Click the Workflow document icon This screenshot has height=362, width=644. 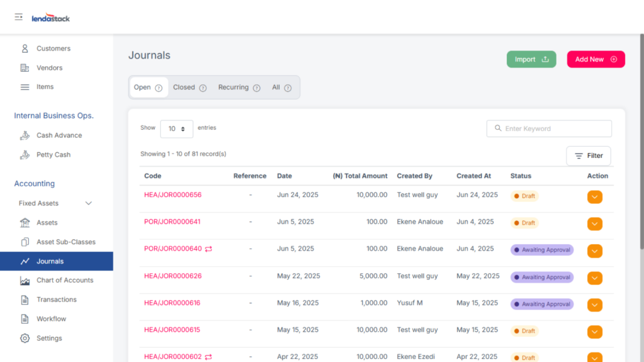point(25,319)
